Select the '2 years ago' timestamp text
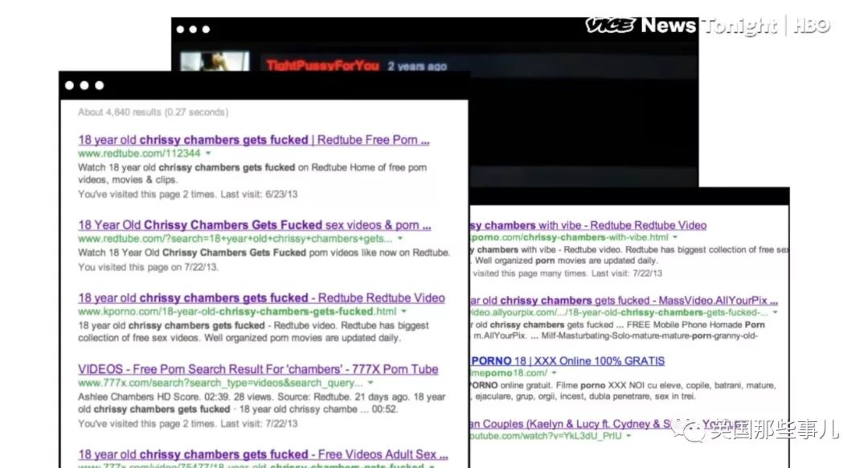Screen dimensions: 868x468 [417, 67]
